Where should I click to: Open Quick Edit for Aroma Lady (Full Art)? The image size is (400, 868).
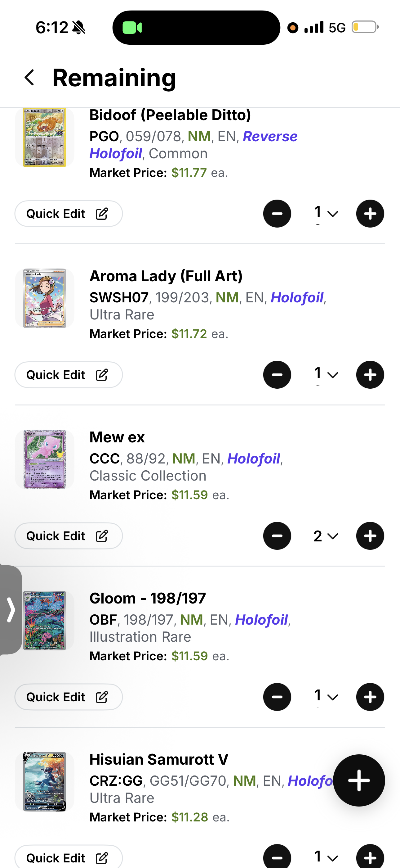coord(68,375)
